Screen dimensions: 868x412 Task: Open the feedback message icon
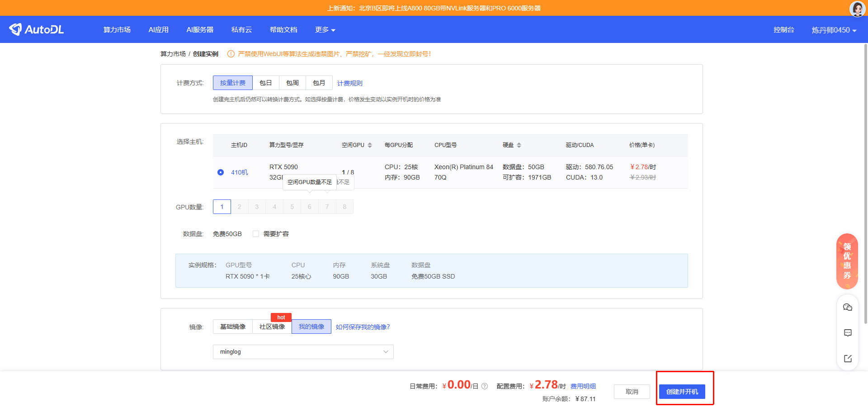pyautogui.click(x=848, y=333)
